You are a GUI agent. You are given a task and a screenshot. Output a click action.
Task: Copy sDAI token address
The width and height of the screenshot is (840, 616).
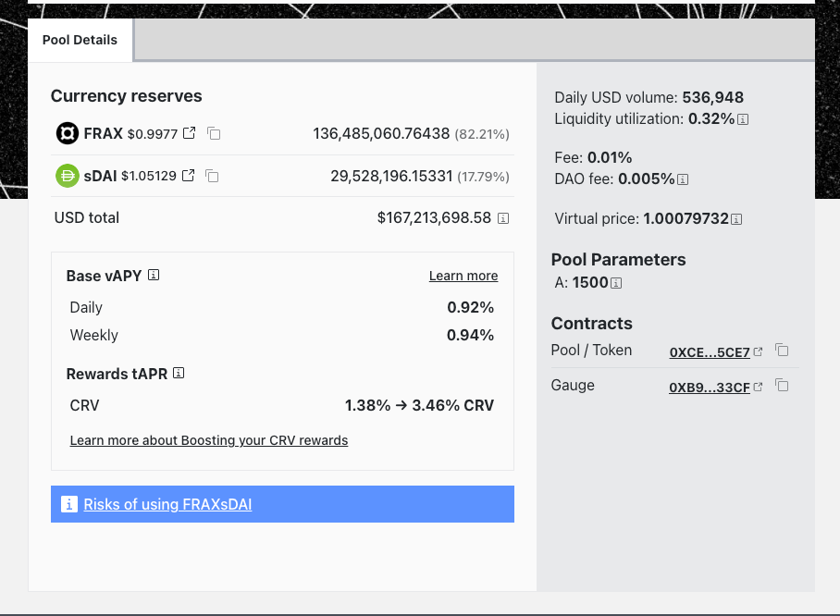tap(212, 176)
